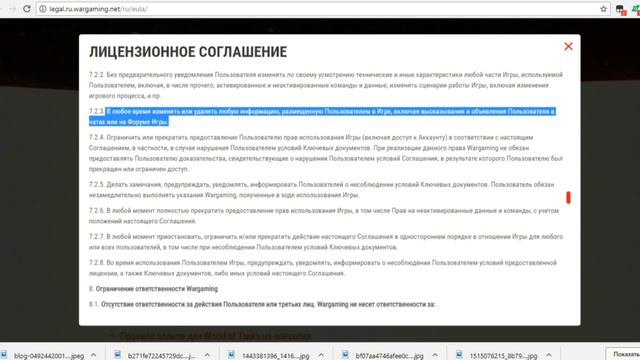Image resolution: width=640 pixels, height=360 pixels.
Task: Close the license agreement dialog
Action: [x=568, y=47]
